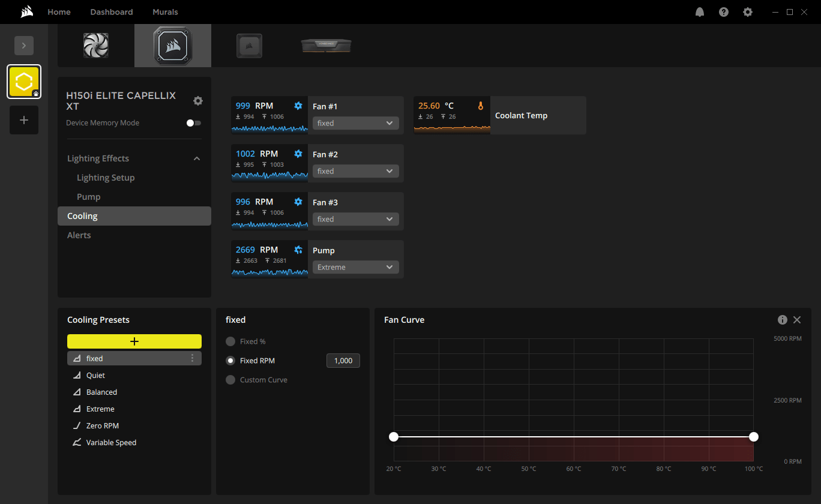Image resolution: width=821 pixels, height=504 pixels.
Task: Select the Custom Curve radio button
Action: pos(230,380)
